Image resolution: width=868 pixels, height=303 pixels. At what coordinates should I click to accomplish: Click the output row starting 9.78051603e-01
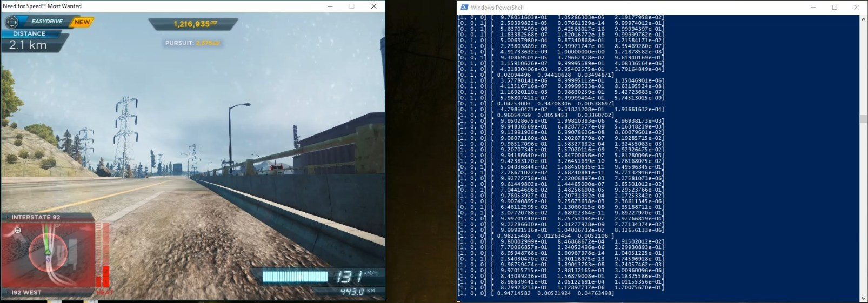pos(561,17)
